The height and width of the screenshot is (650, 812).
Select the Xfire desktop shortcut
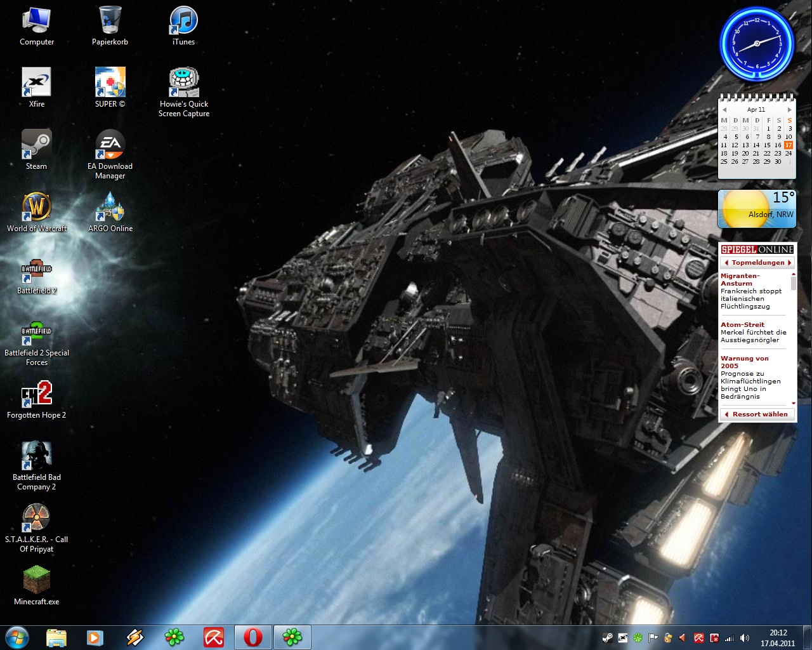tap(36, 88)
